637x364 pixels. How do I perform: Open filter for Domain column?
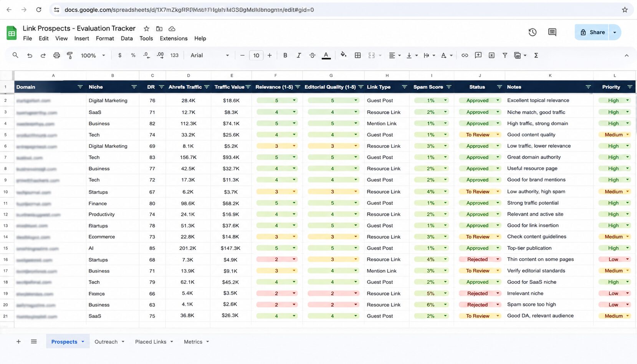coord(80,87)
